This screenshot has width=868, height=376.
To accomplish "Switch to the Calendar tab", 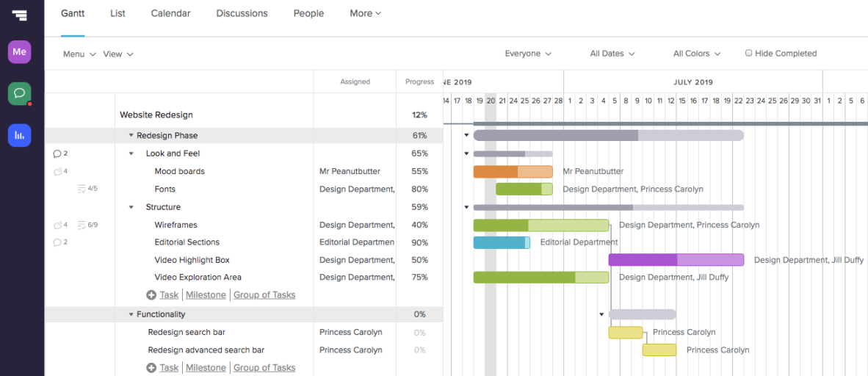I will (x=170, y=13).
